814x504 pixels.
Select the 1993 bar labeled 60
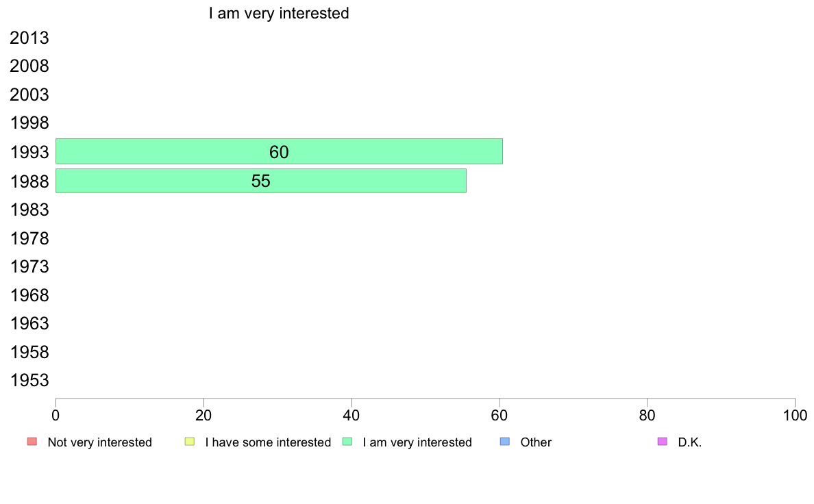coord(279,151)
